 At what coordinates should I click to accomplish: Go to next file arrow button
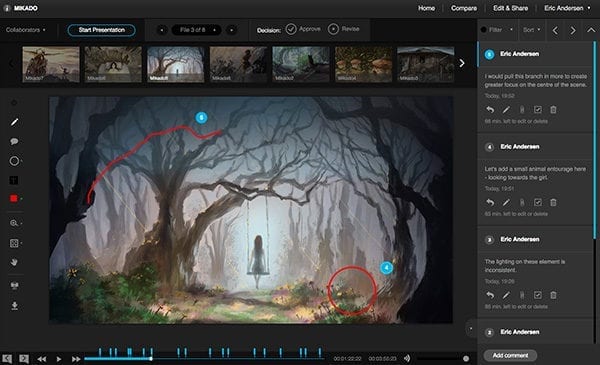click(231, 30)
